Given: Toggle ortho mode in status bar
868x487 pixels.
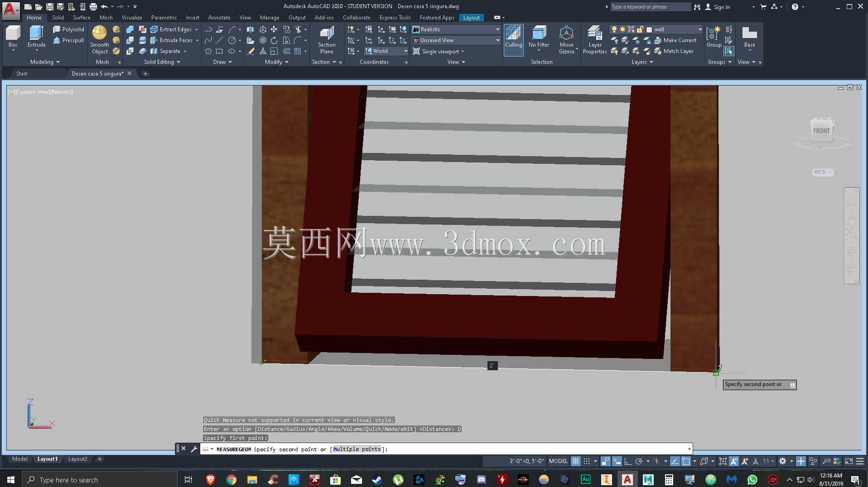Looking at the screenshot, I should click(x=628, y=461).
